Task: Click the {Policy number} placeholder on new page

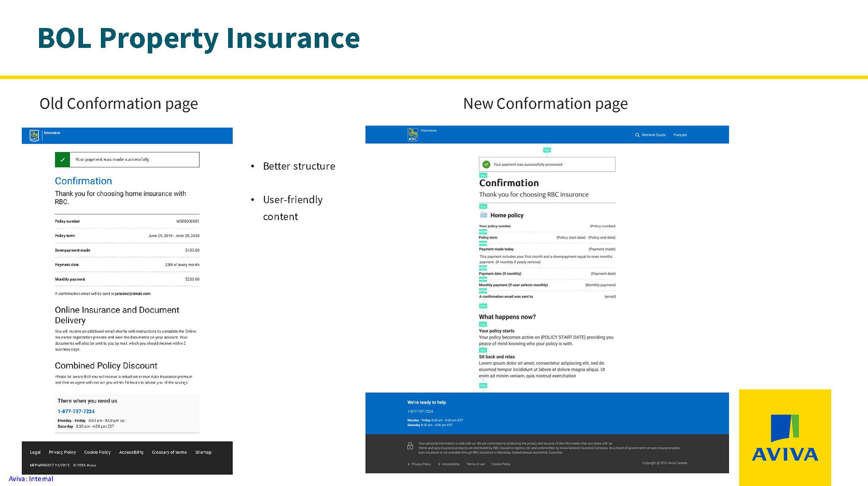Action: tap(602, 226)
